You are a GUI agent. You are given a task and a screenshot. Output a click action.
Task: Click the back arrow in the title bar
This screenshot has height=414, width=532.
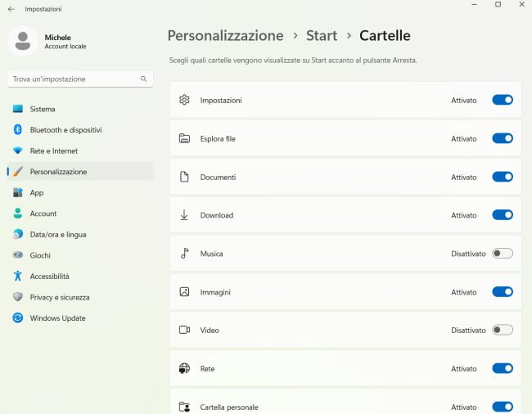point(11,9)
